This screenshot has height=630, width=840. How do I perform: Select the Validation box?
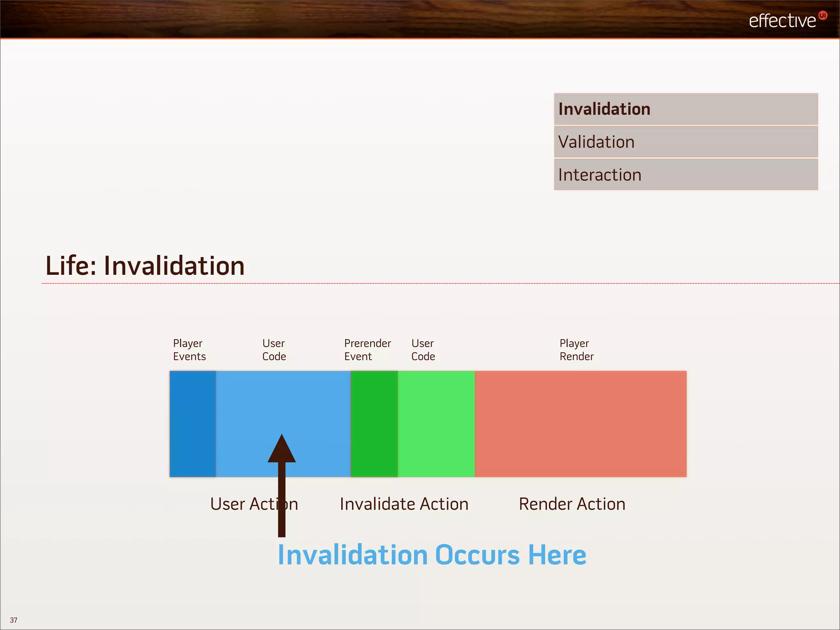685,142
